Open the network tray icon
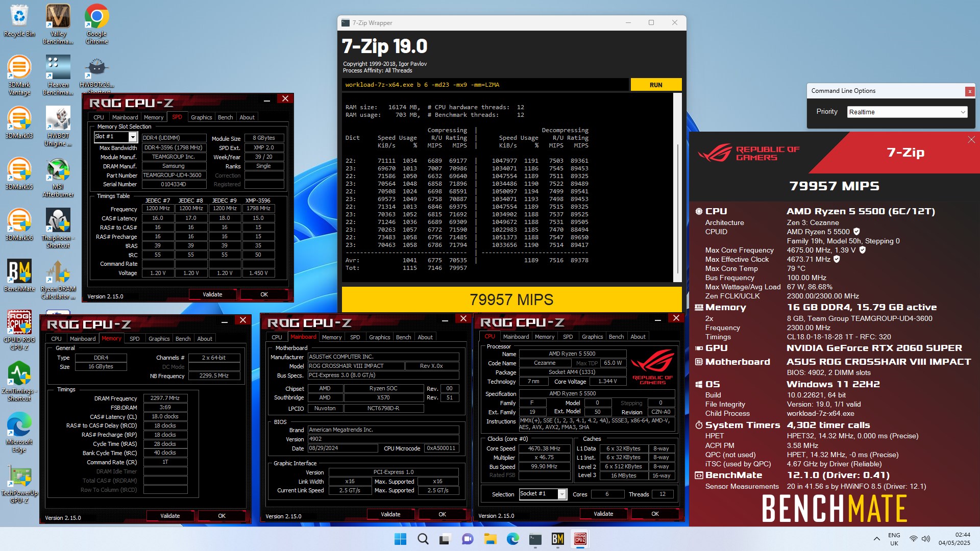Image resolution: width=980 pixels, height=551 pixels. point(914,539)
